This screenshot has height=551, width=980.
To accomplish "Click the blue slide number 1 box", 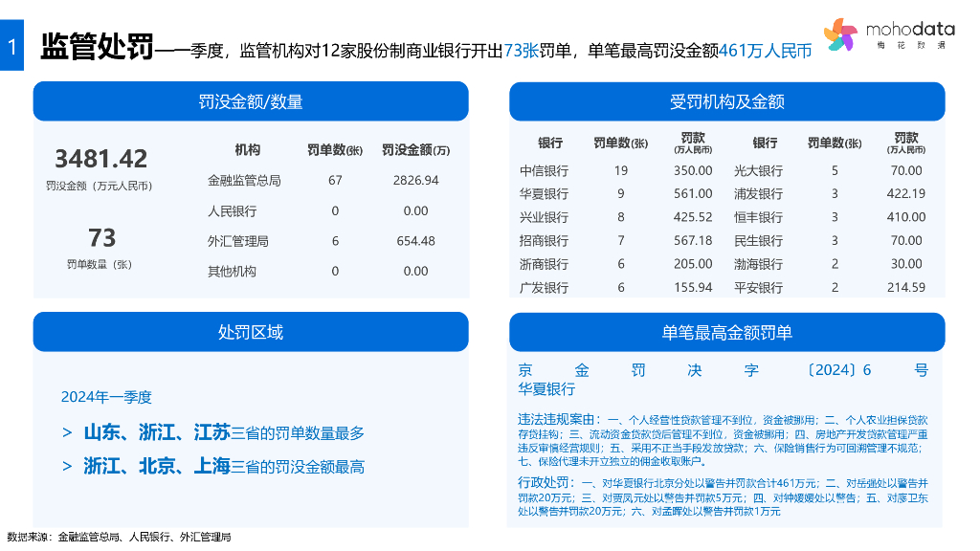I will (x=11, y=45).
